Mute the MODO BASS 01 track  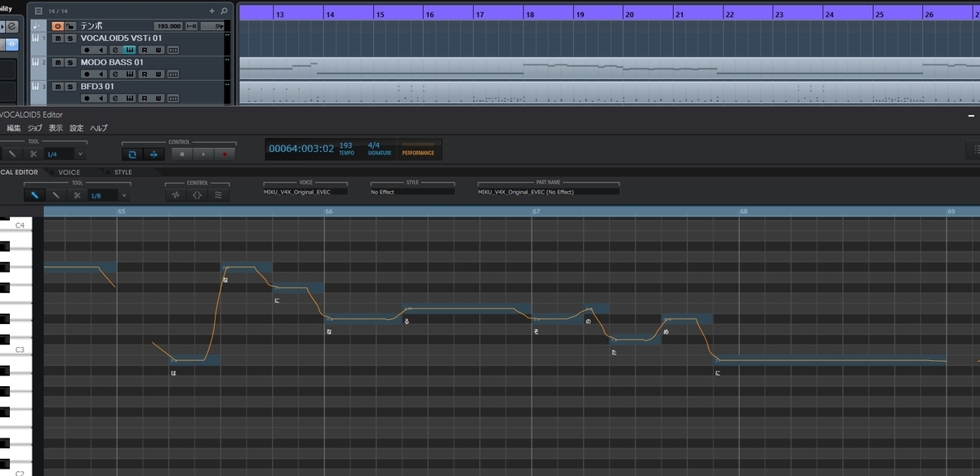(x=58, y=62)
